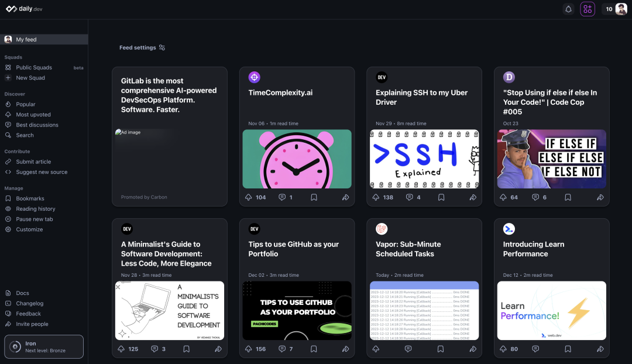Click Vapor source icon on card
Viewport: 632px width, 364px height.
(x=382, y=229)
